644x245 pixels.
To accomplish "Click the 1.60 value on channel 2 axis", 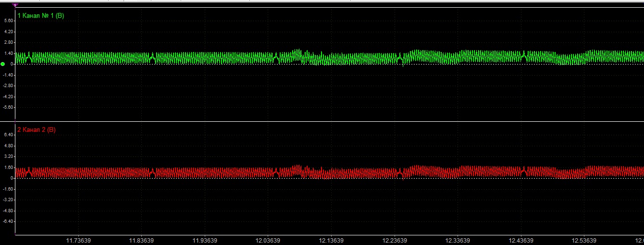I will point(8,167).
